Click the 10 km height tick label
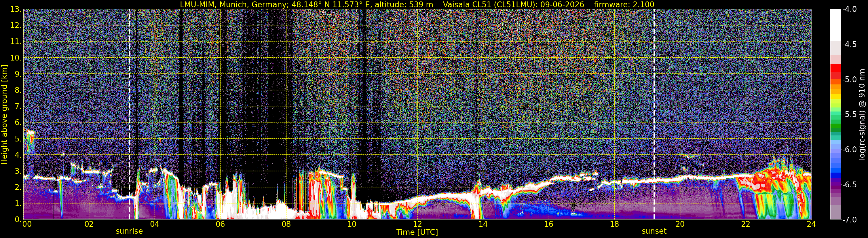The image size is (868, 238). (16, 58)
